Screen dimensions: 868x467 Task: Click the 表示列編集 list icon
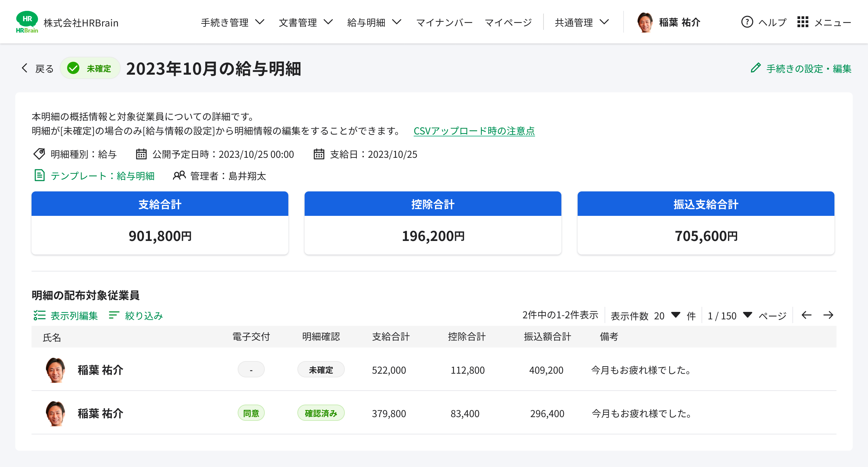coord(39,315)
